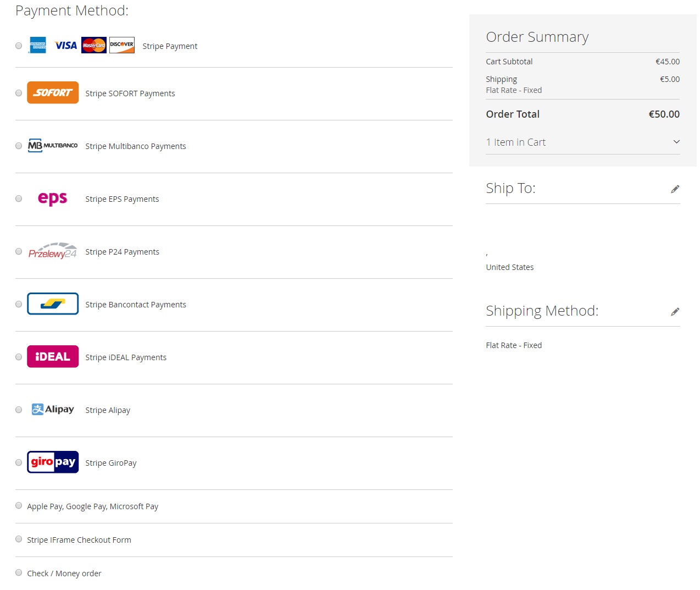Click the iDEAL payment logo
Viewport: 700px width, 590px height.
pos(53,356)
